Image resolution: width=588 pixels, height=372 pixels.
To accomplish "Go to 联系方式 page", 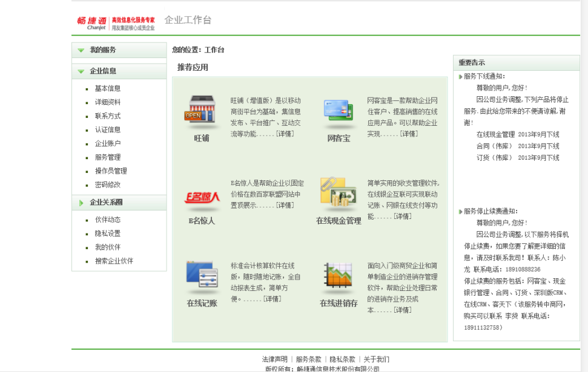I will (108, 116).
